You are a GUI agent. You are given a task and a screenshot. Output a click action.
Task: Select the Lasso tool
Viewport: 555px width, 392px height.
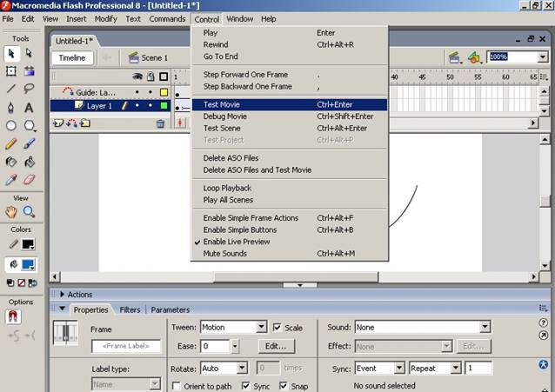click(29, 89)
